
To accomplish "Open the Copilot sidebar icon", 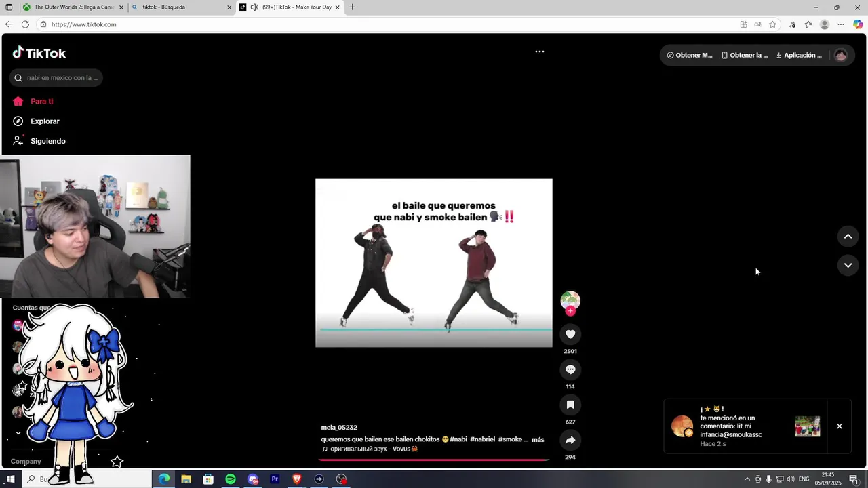I will coord(858,24).
